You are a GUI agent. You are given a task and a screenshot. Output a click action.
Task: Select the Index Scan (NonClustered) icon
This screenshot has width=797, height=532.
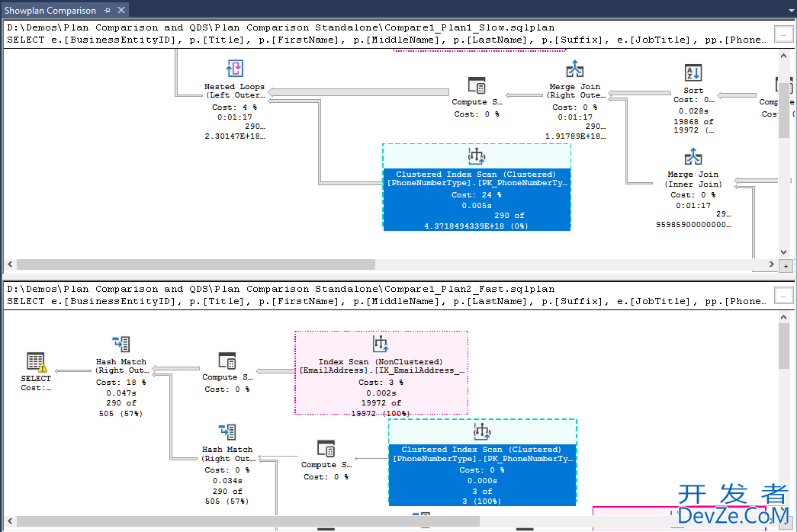tap(381, 344)
